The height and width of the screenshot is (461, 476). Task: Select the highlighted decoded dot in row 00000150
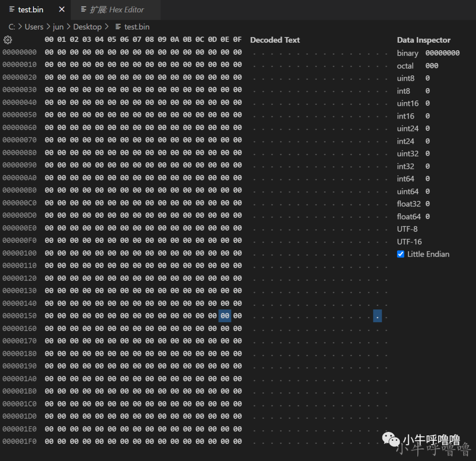pos(377,316)
